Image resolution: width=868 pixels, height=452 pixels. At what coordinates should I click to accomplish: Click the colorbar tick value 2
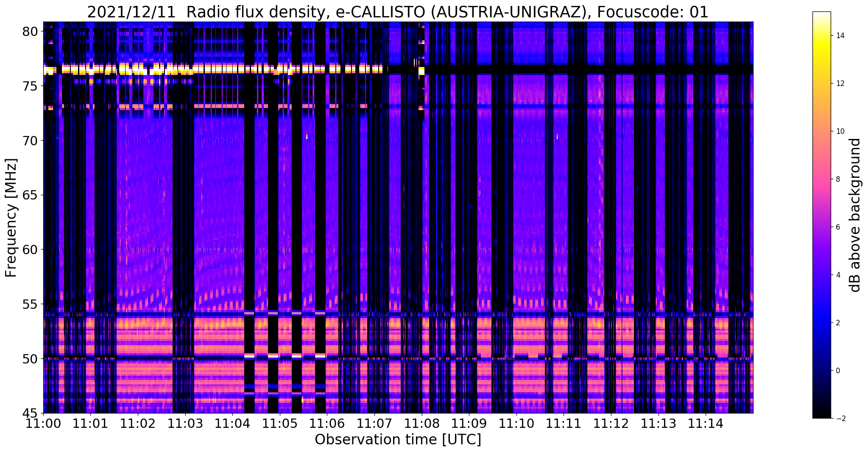(x=837, y=323)
